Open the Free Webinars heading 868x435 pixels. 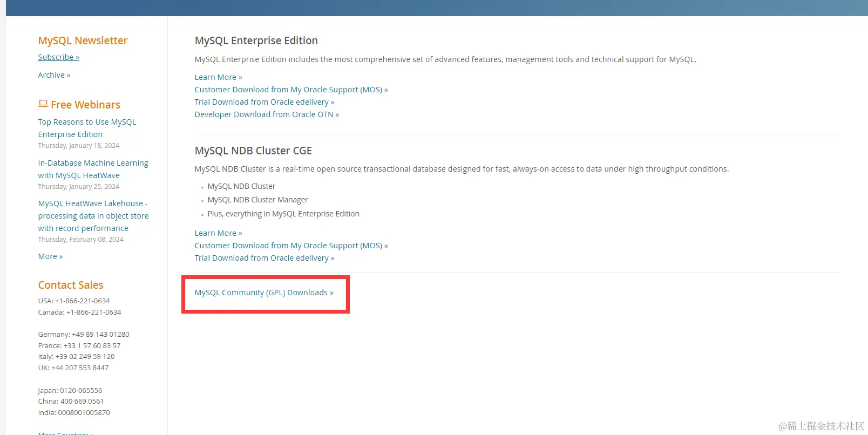85,105
